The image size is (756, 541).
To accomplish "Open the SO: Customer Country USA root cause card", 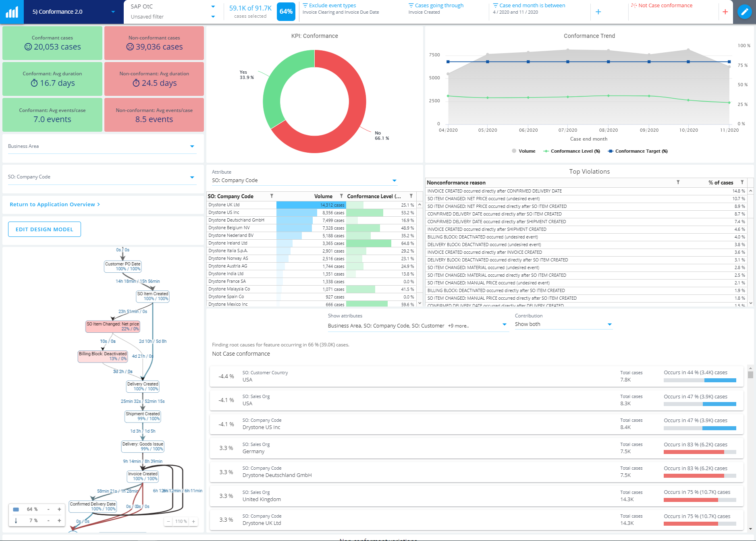I will [x=476, y=376].
